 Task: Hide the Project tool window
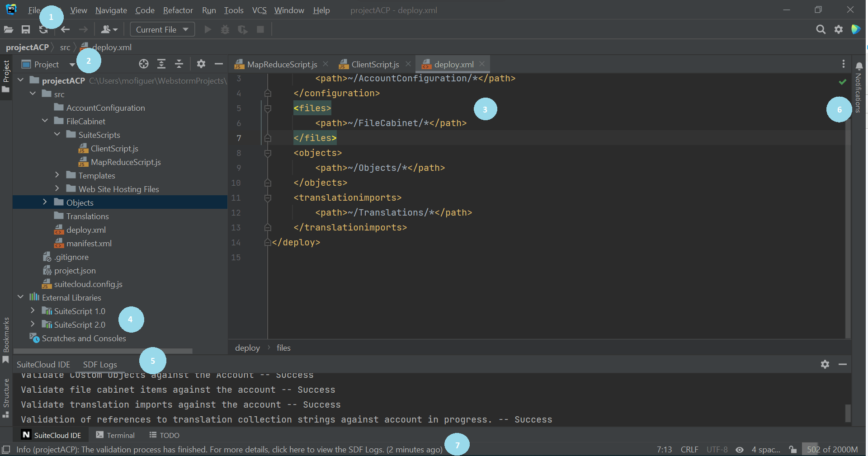(219, 64)
